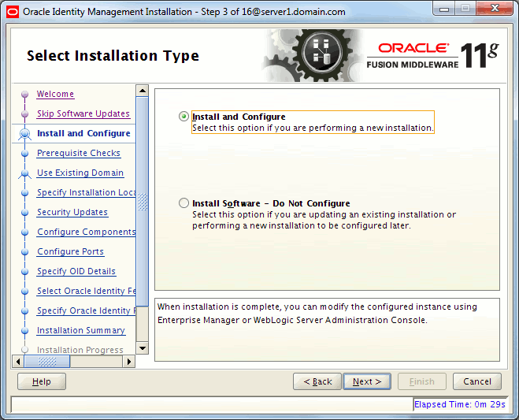Click the Specify Oracle Identity bullet icon
Image resolution: width=519 pixels, height=420 pixels.
(25, 310)
